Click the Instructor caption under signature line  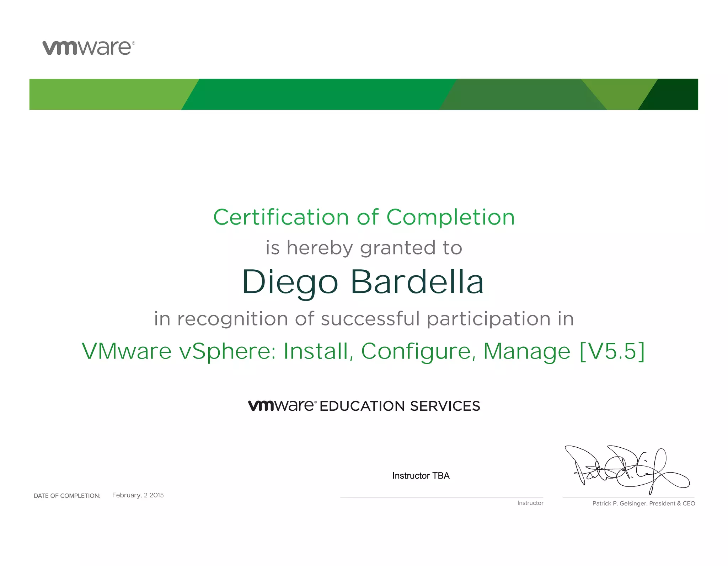(530, 503)
